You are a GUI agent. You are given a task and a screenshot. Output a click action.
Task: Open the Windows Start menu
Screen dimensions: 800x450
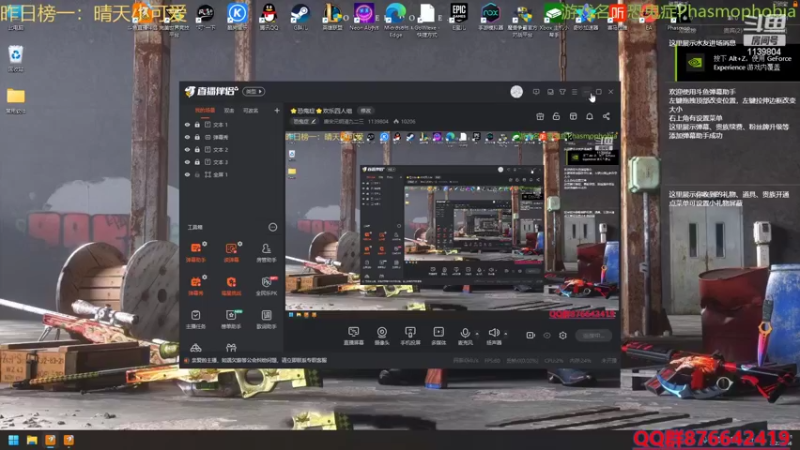click(x=14, y=440)
